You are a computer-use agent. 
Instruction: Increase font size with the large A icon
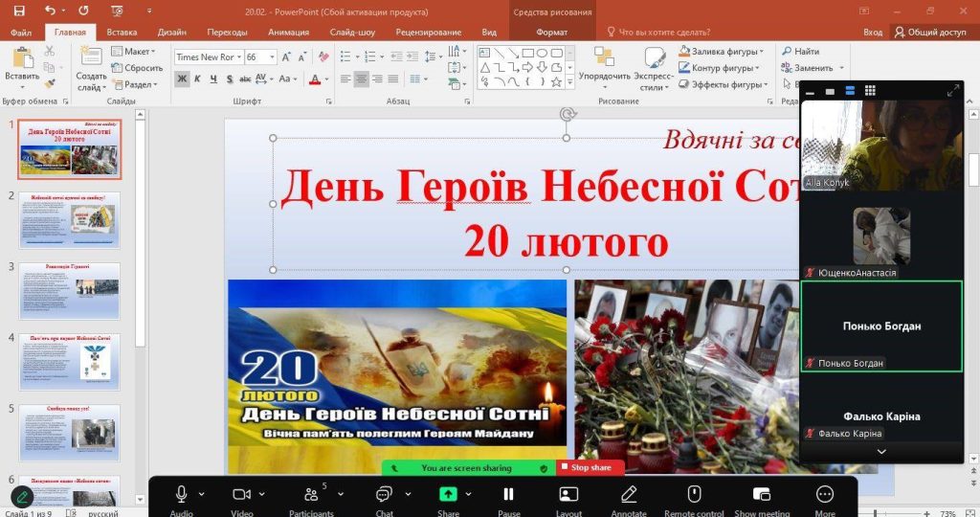pos(286,56)
